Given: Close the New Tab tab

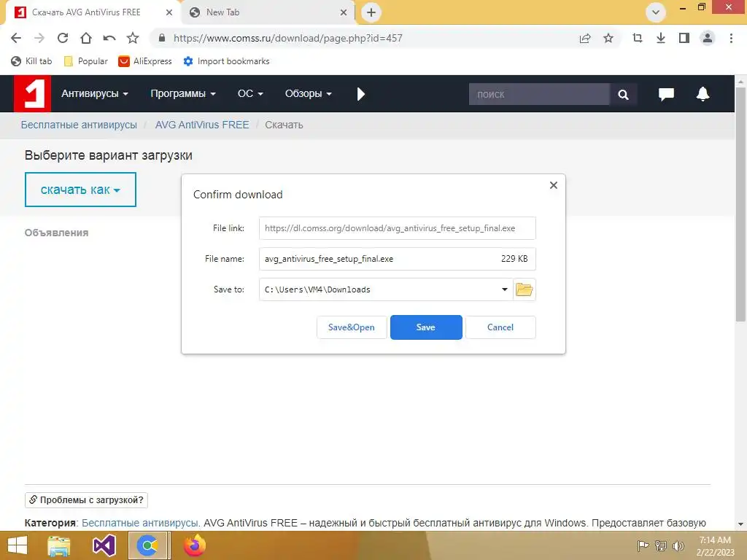Looking at the screenshot, I should pyautogui.click(x=344, y=12).
